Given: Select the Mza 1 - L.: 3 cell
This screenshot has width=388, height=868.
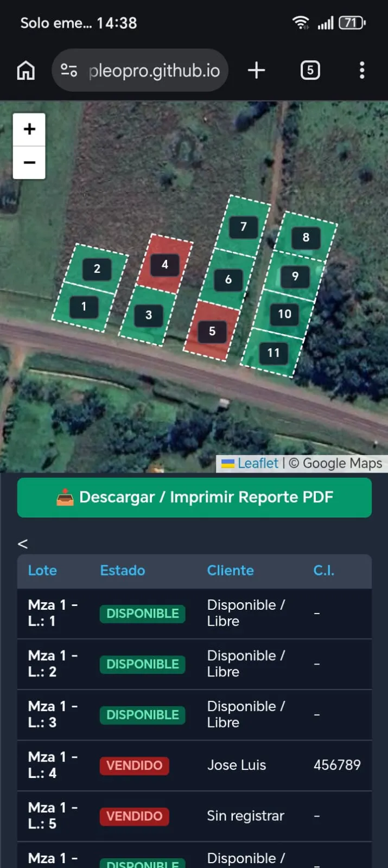Looking at the screenshot, I should pos(53,714).
